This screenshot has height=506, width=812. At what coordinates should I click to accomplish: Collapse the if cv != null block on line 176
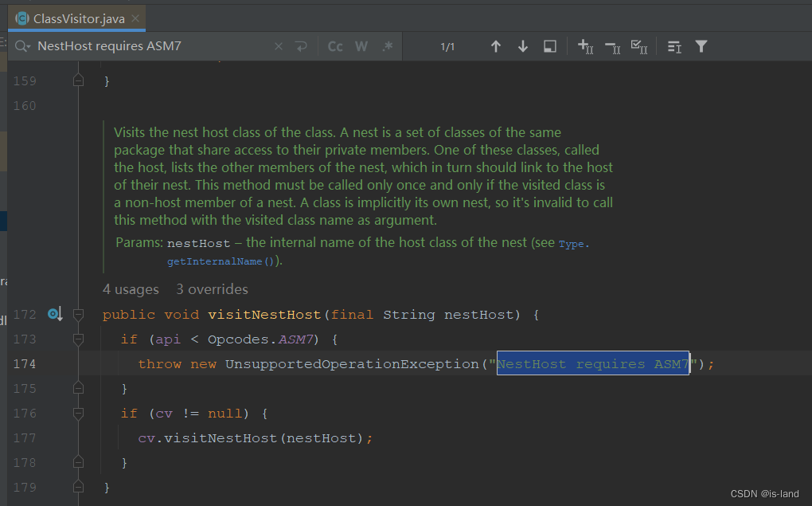(x=78, y=414)
